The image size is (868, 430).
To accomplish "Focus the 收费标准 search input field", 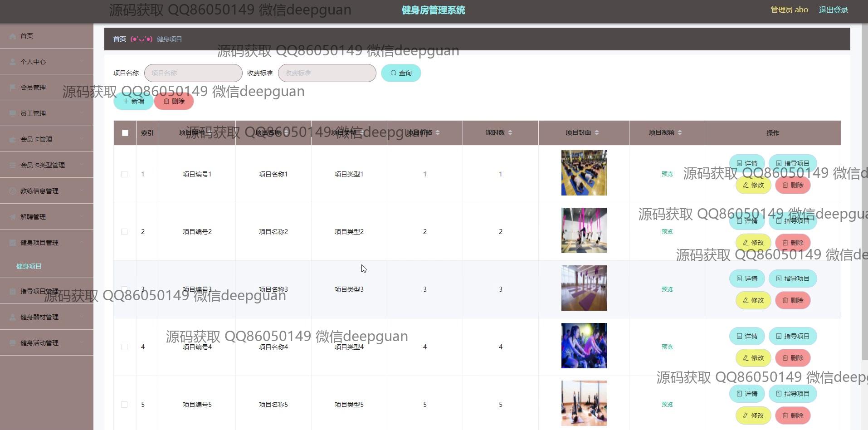I will click(x=327, y=73).
